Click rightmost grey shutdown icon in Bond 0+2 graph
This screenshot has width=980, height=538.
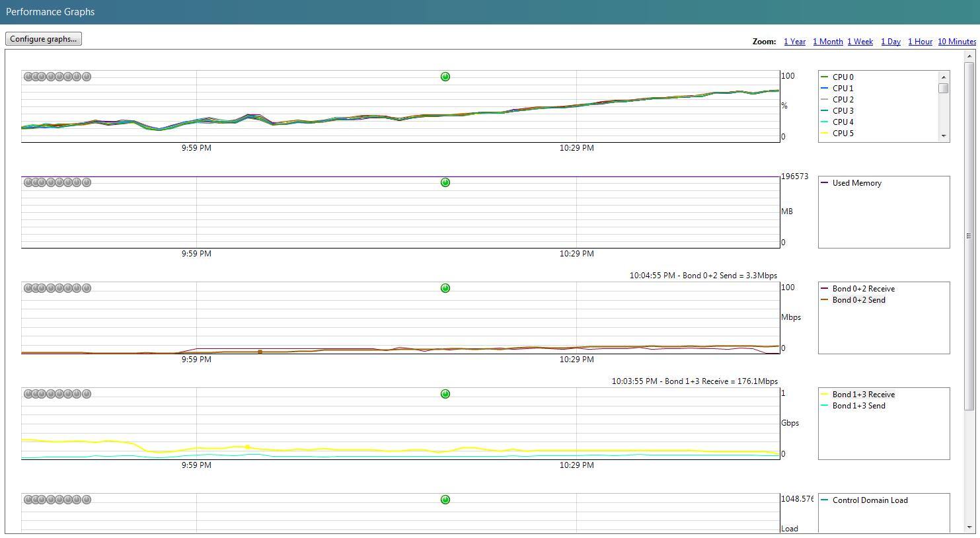[87, 288]
